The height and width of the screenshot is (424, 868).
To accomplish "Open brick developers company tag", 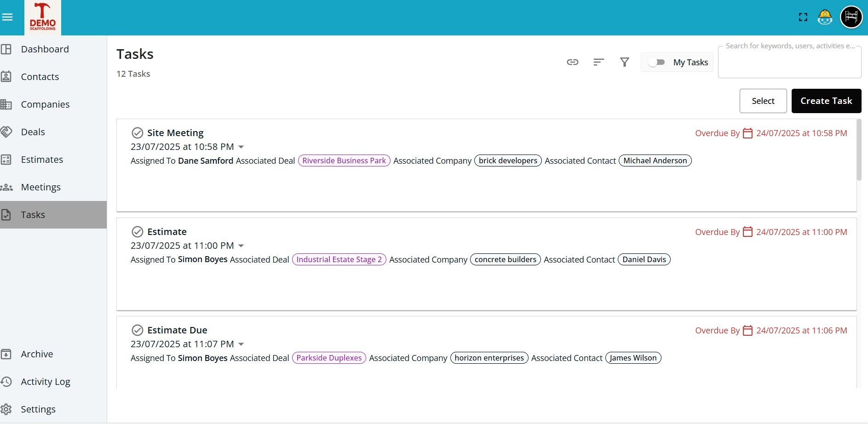I will [508, 160].
